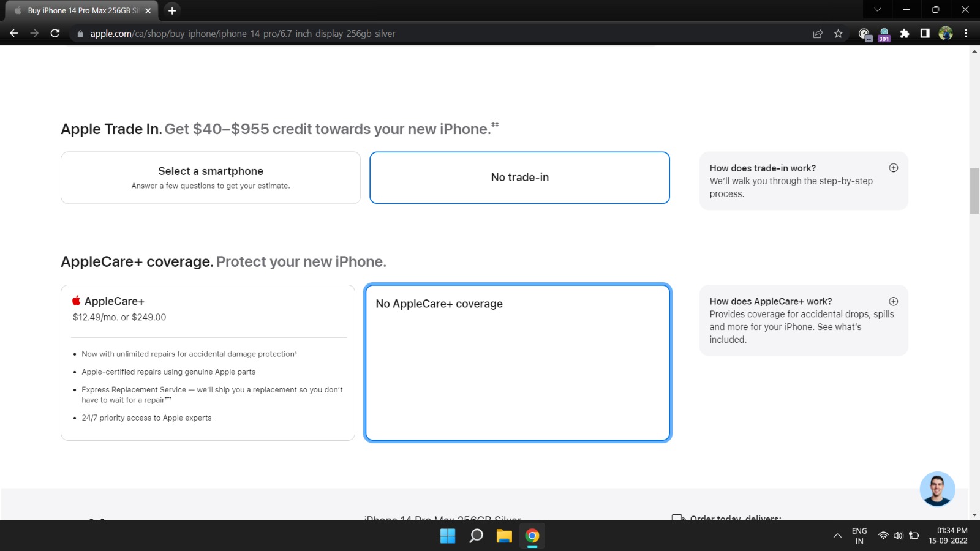The height and width of the screenshot is (551, 980).
Task: Click the scrollbar down arrow
Action: coord(974,515)
